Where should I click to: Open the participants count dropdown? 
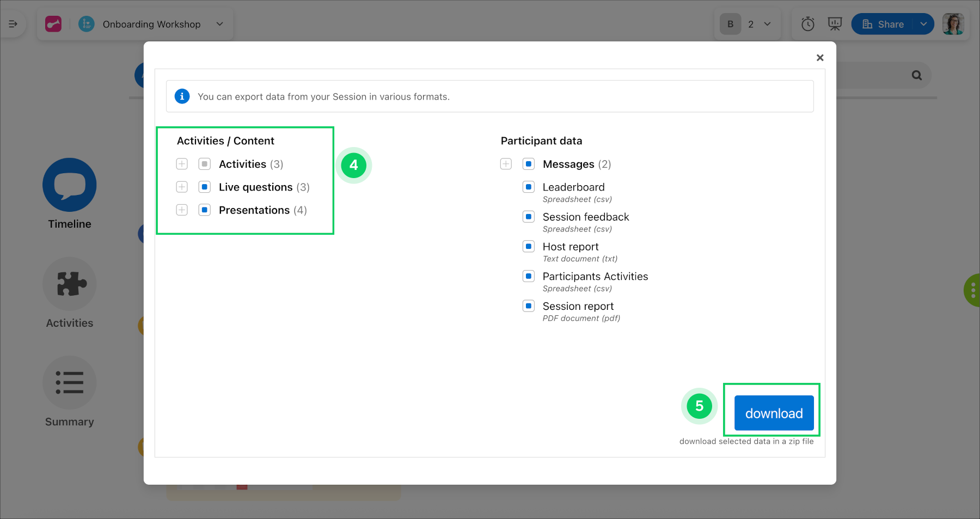click(767, 24)
